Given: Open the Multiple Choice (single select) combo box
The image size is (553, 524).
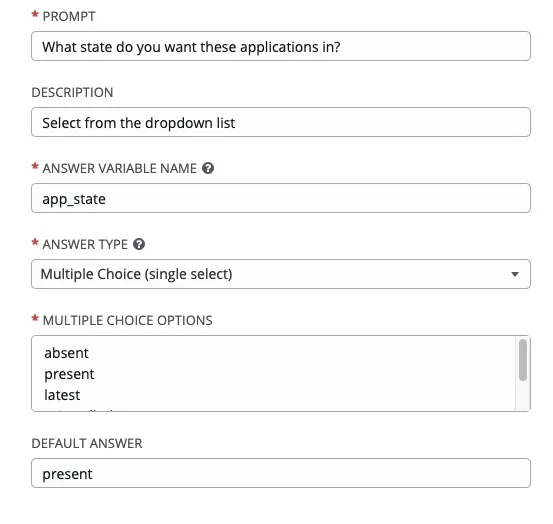Looking at the screenshot, I should click(281, 274).
